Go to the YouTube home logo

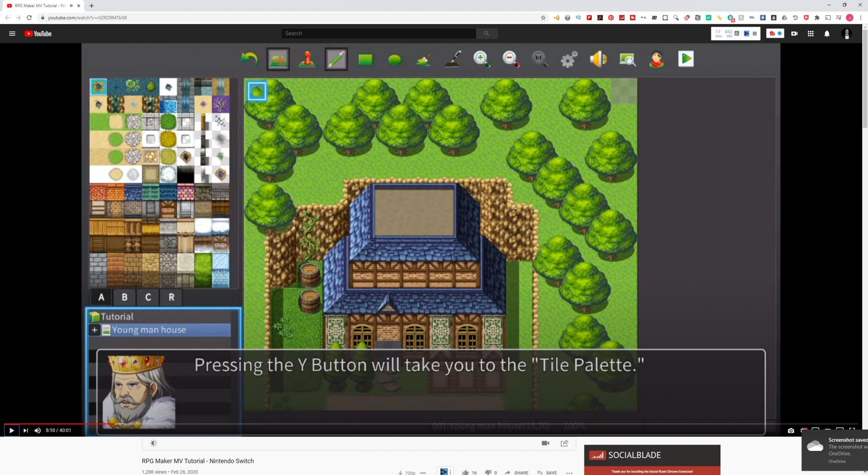point(38,33)
